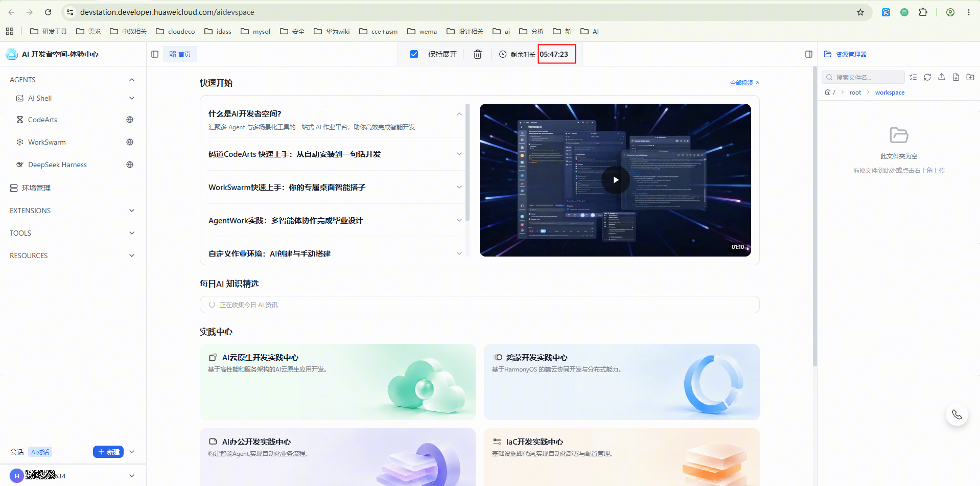Screen dimensions: 980x486
Task: Expand the RESOURCES section
Action: [132, 256]
